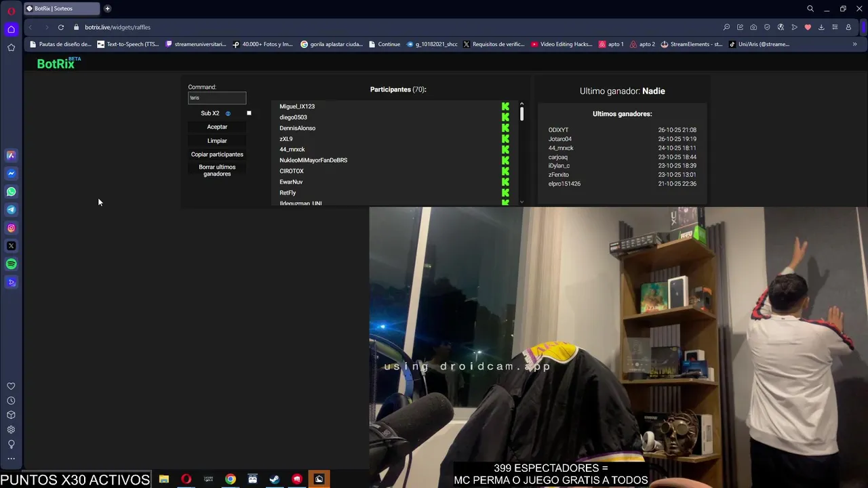Click the participants list scroll-down arrow
Viewport: 868px width, 488px height.
521,202
